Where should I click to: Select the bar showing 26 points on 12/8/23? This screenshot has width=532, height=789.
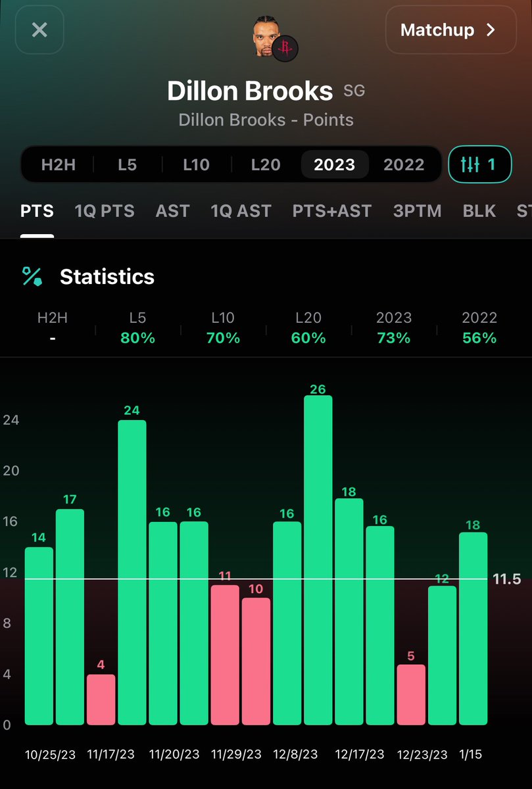coord(318,559)
